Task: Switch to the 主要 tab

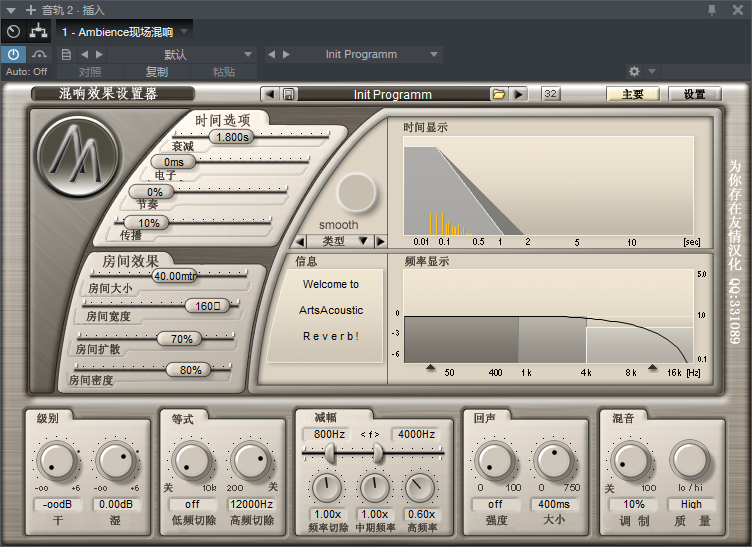Action: [633, 94]
